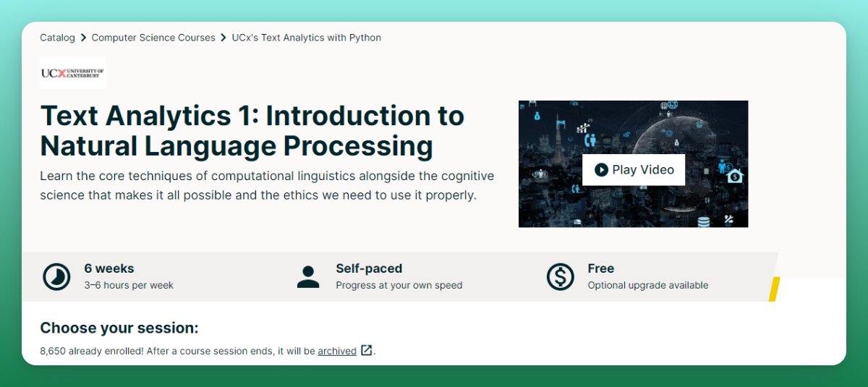Click the UCX University of Canterbury logo
Image resolution: width=868 pixels, height=387 pixels.
pyautogui.click(x=73, y=73)
